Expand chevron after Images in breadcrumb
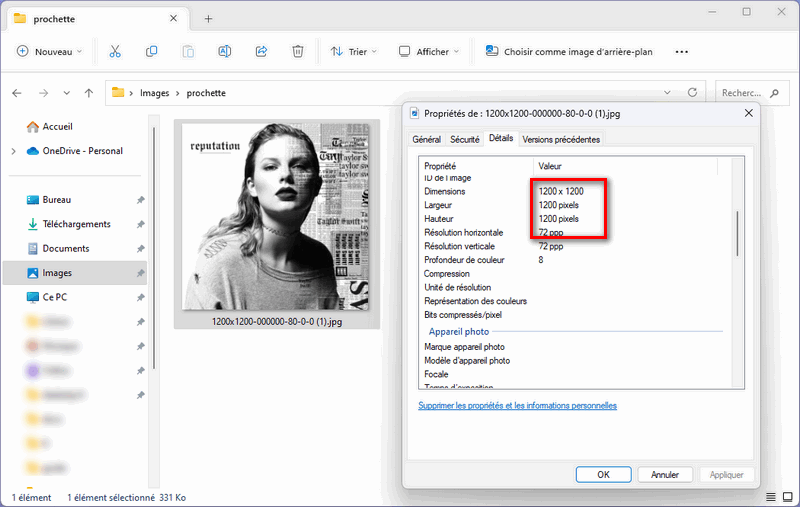This screenshot has height=507, width=800. click(178, 93)
